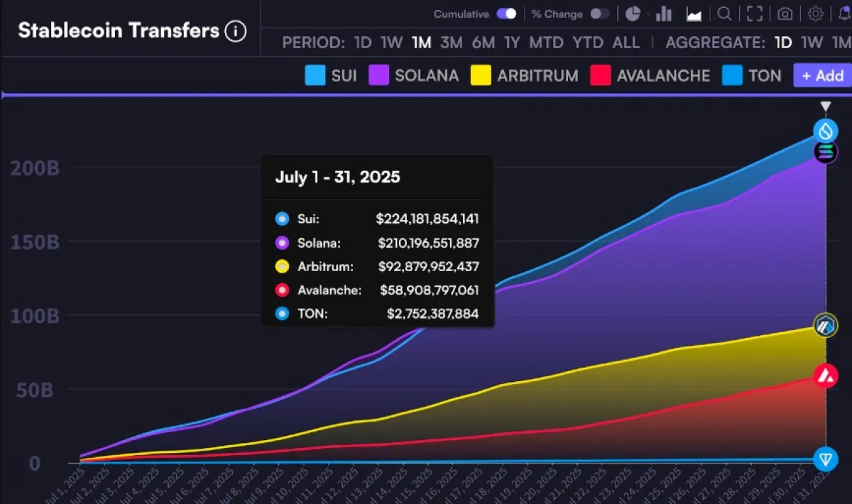Click the Avalanche value $58,908,797,061
Image resolution: width=852 pixels, height=504 pixels.
coord(430,290)
